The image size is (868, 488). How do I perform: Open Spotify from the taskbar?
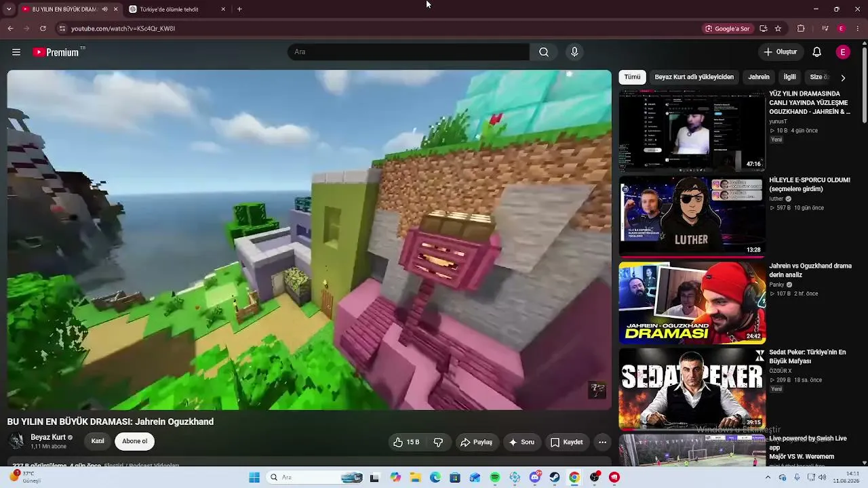(x=495, y=477)
